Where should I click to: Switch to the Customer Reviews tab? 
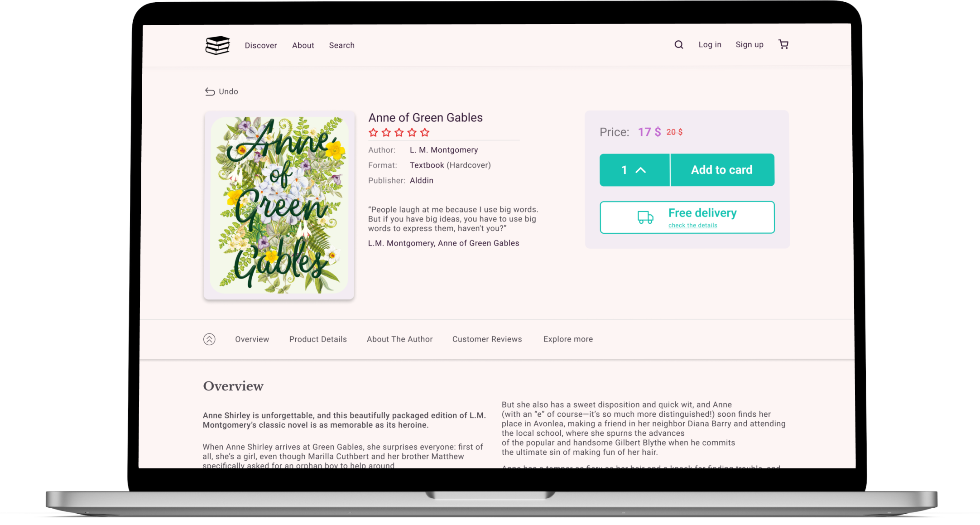(x=487, y=339)
